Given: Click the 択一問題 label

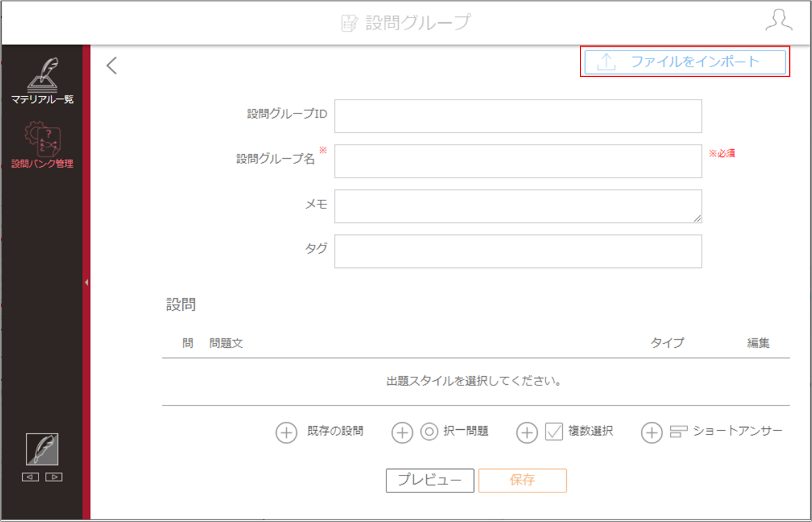Looking at the screenshot, I should pyautogui.click(x=466, y=431).
